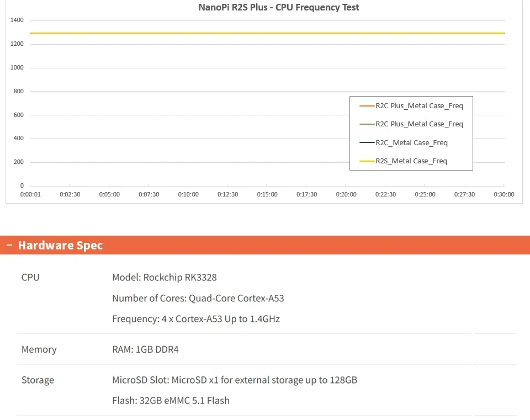The image size is (530, 420).
Task: Click the yellow R2S legend line marker
Action: (x=367, y=161)
